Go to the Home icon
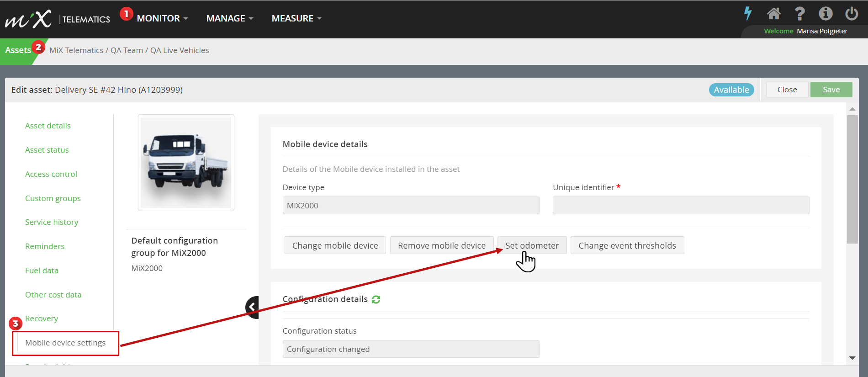The image size is (868, 377). pos(773,14)
